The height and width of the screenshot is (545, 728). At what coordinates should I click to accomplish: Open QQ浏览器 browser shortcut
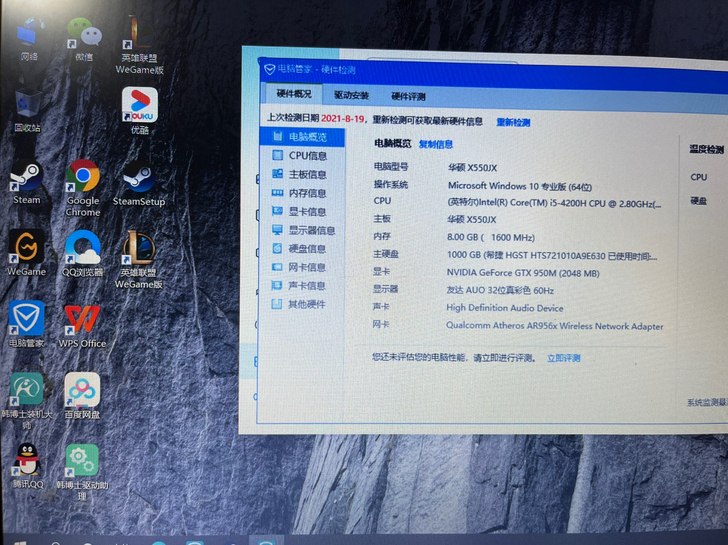pyautogui.click(x=83, y=253)
